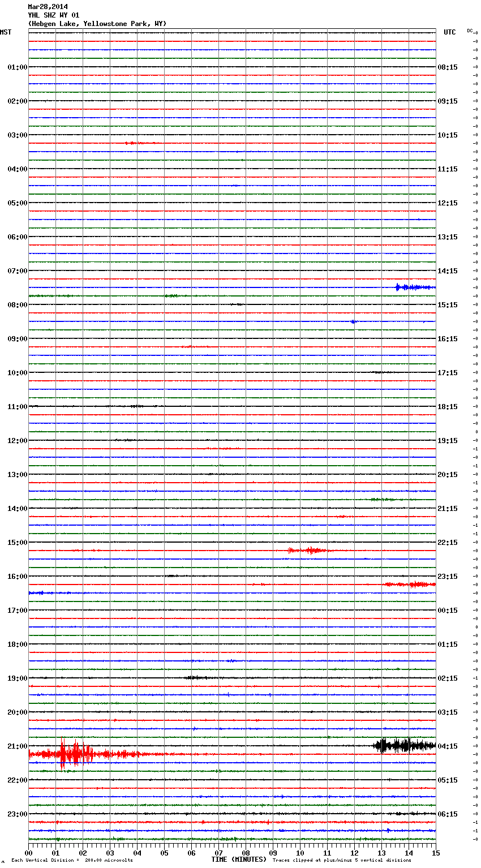Select the 13:00 MST time label

pyautogui.click(x=17, y=475)
